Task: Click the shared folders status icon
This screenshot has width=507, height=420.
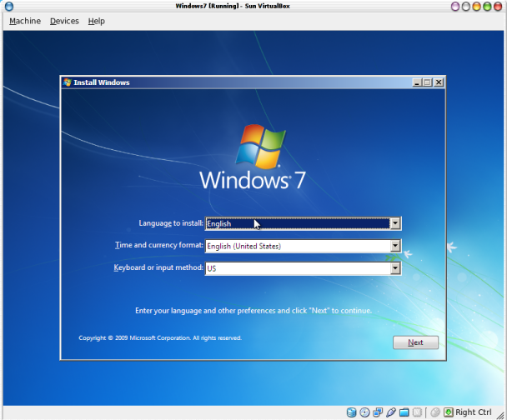Action: point(404,412)
